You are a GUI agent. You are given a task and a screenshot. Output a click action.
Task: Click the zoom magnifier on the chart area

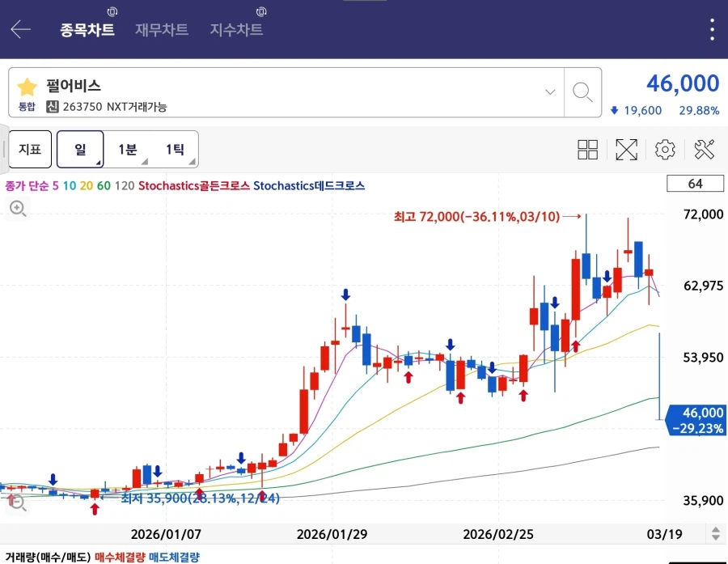click(18, 210)
